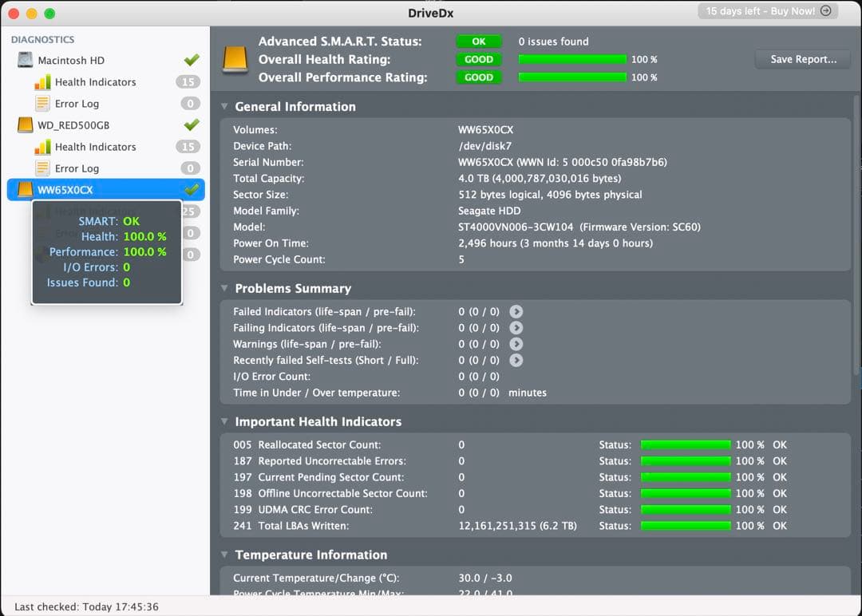Click Current Temperature value 30.0 / -3.0
The width and height of the screenshot is (862, 616).
click(485, 578)
